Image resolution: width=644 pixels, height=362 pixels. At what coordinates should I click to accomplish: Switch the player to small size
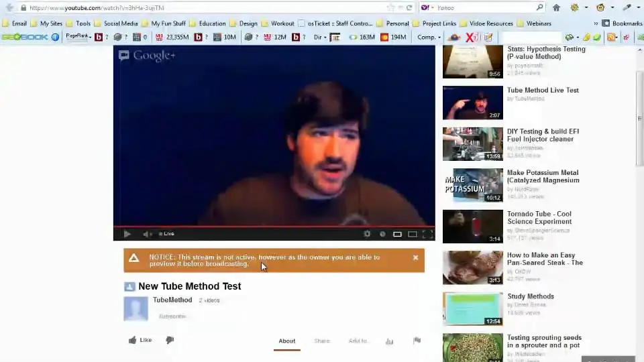tap(397, 234)
